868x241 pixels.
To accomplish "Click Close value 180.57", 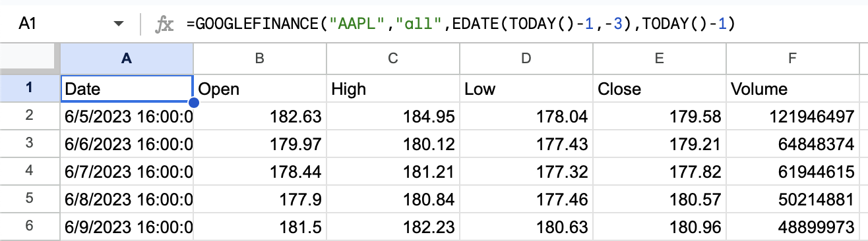I will point(660,200).
